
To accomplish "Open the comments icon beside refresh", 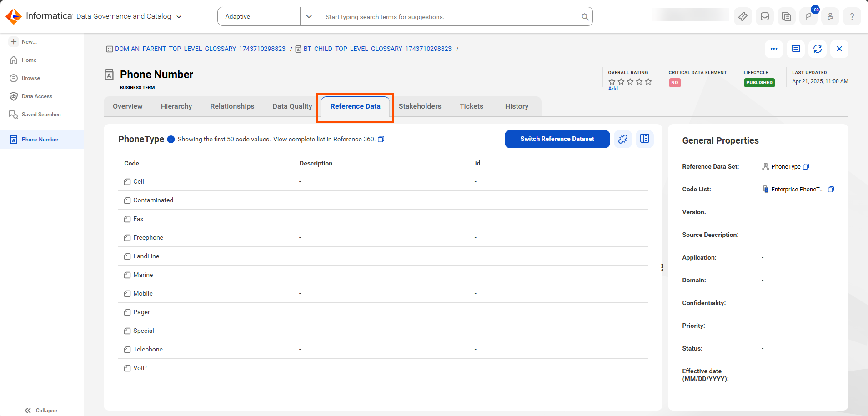I will pyautogui.click(x=796, y=49).
